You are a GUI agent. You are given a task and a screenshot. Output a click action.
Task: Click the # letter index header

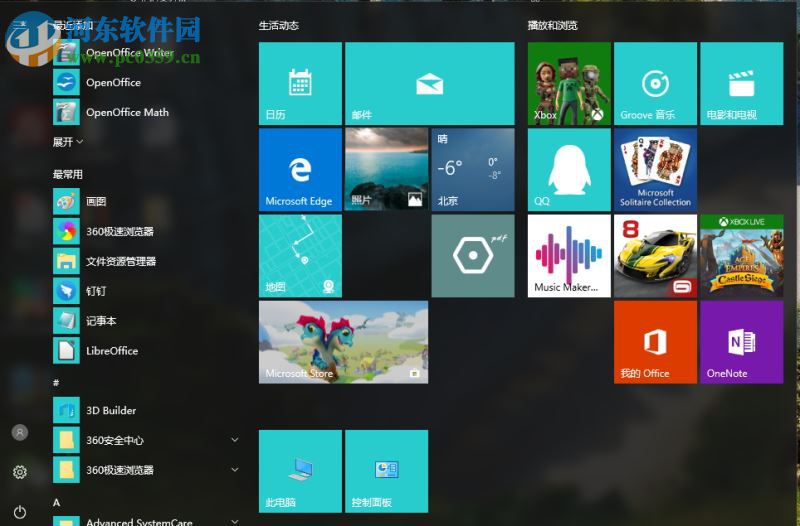[56, 382]
